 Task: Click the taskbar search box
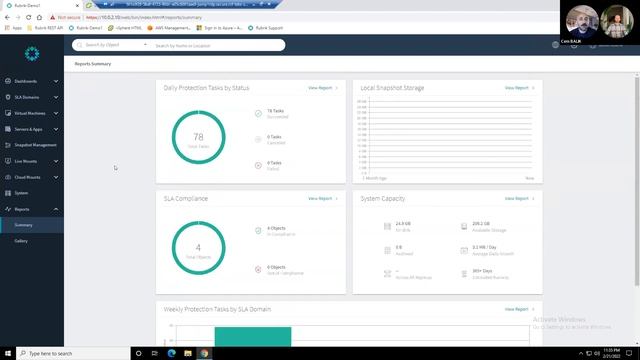(73, 353)
